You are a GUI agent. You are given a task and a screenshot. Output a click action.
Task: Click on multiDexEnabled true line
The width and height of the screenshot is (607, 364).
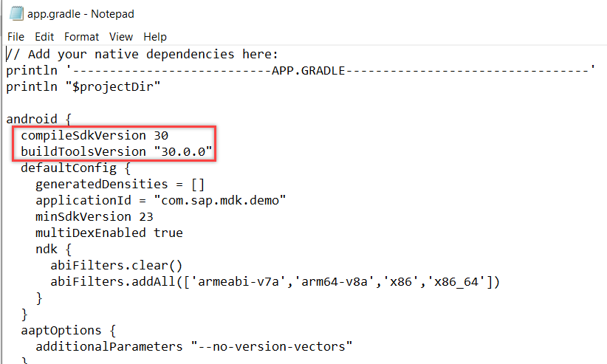pos(109,233)
